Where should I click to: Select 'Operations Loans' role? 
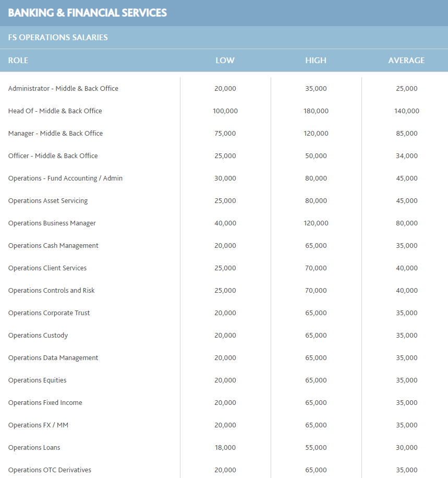click(34, 448)
